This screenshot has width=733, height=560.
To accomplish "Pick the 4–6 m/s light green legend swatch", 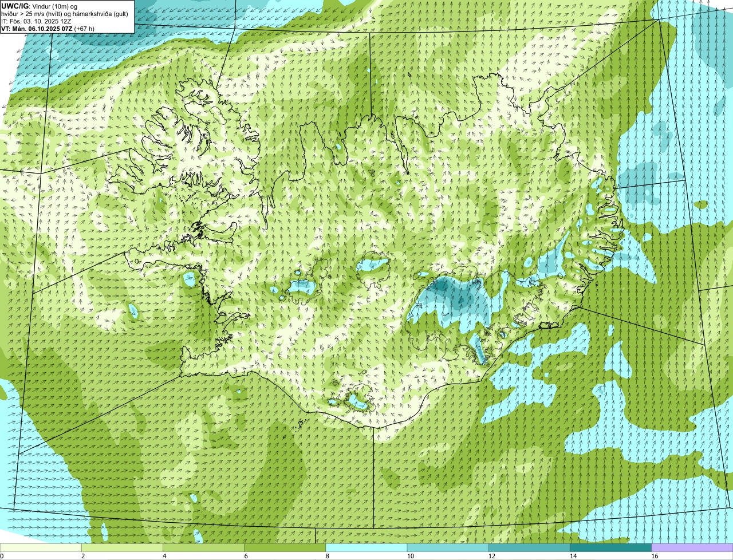I will [203, 547].
